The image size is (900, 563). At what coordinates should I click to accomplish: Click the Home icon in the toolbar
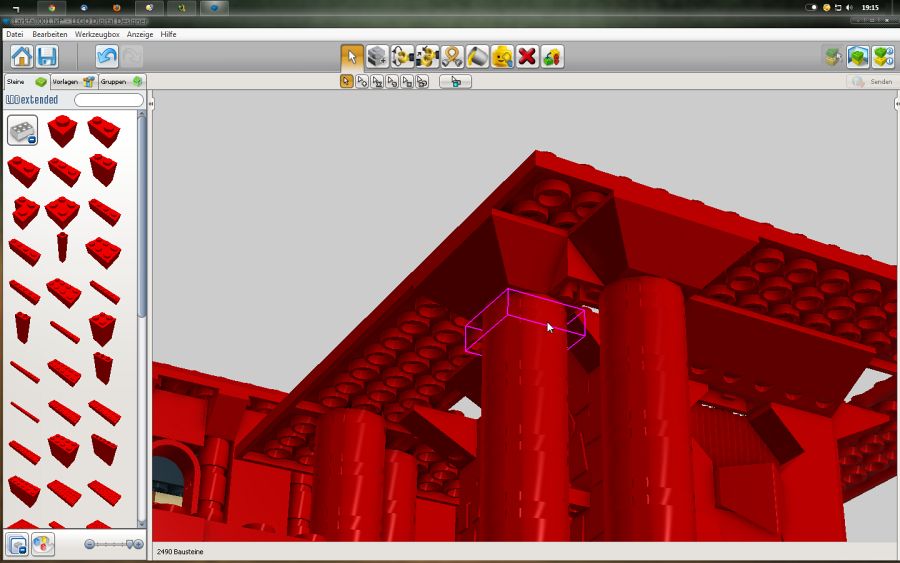22,57
